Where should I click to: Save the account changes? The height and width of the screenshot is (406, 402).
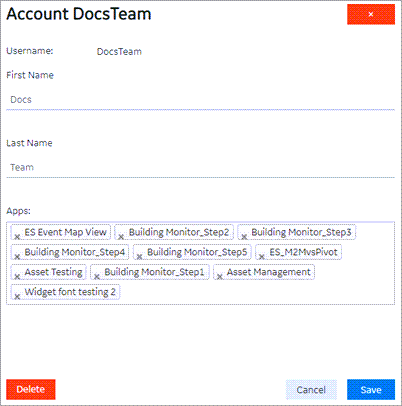pos(371,390)
